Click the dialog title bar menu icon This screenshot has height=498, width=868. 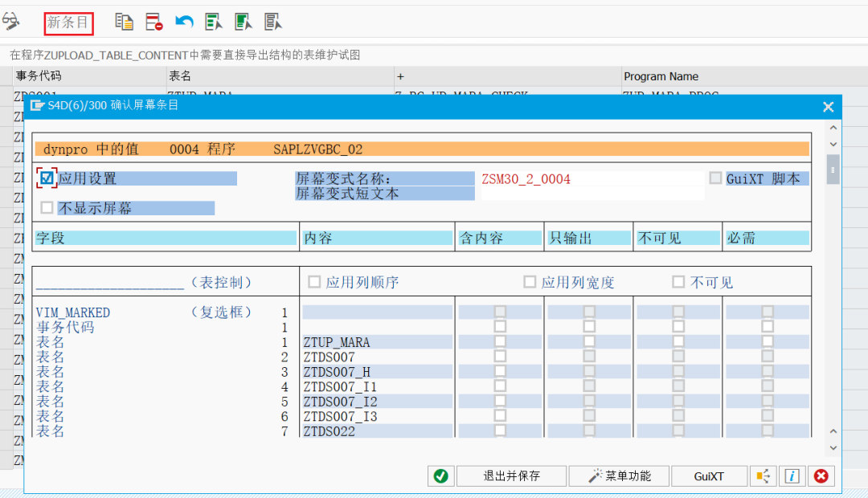pos(37,105)
